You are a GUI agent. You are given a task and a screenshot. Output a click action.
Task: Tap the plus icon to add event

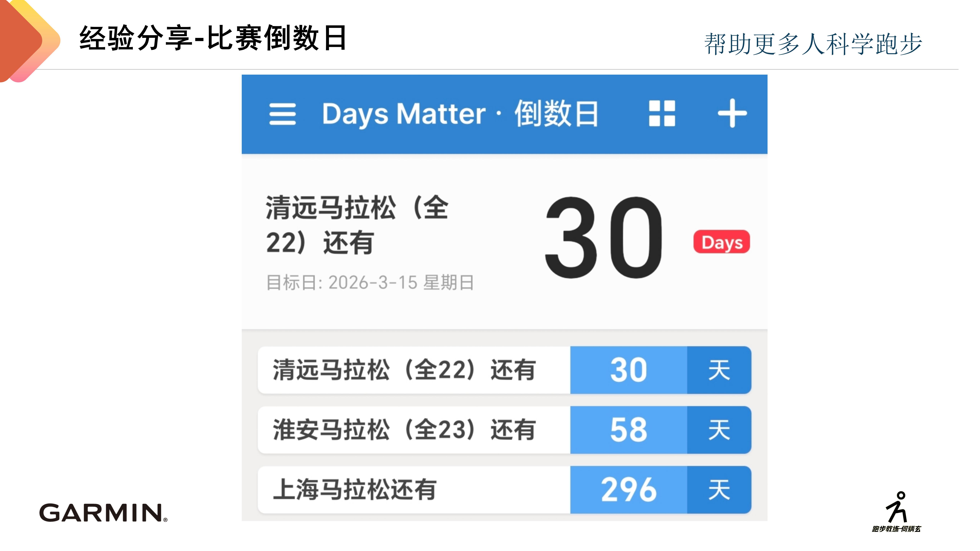(732, 113)
